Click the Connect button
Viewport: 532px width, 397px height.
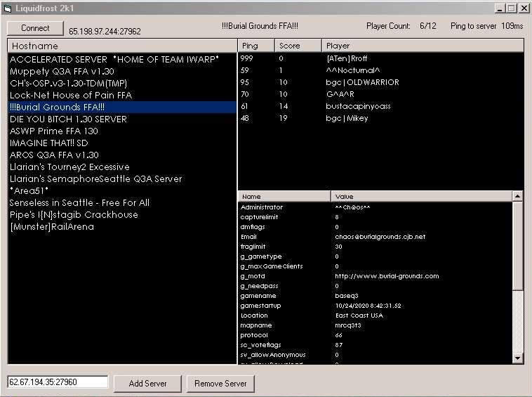[x=35, y=28]
